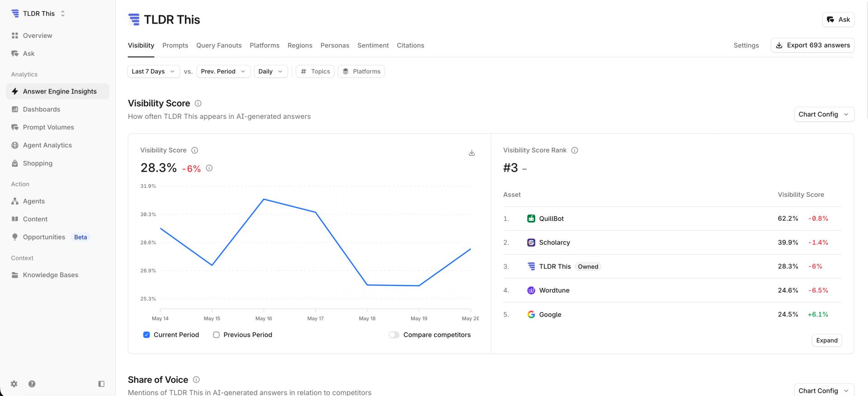The image size is (868, 396).
Task: Click the Scholarcy asset name
Action: [554, 242]
